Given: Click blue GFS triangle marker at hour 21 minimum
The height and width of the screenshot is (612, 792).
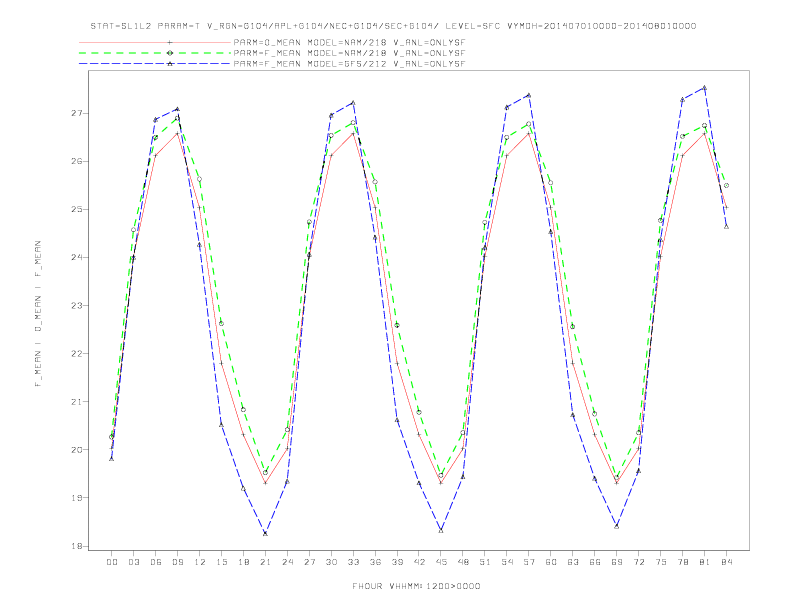Looking at the screenshot, I should (x=265, y=533).
